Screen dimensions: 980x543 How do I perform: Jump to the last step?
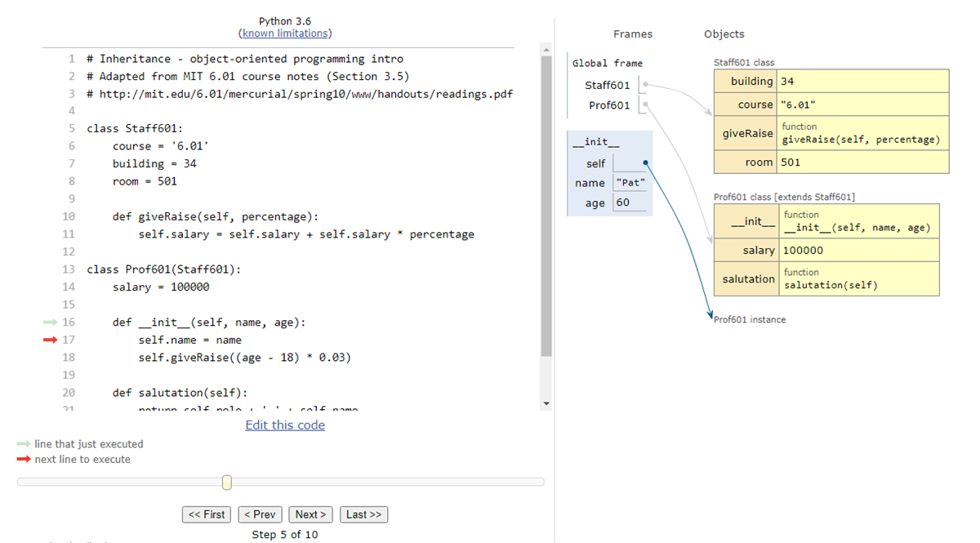pos(363,514)
